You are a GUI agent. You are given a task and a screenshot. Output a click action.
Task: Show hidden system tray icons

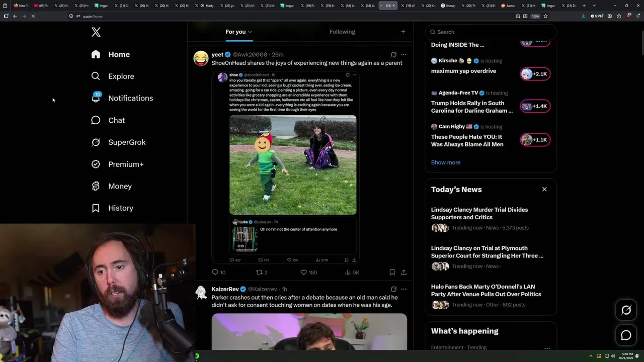(592, 356)
